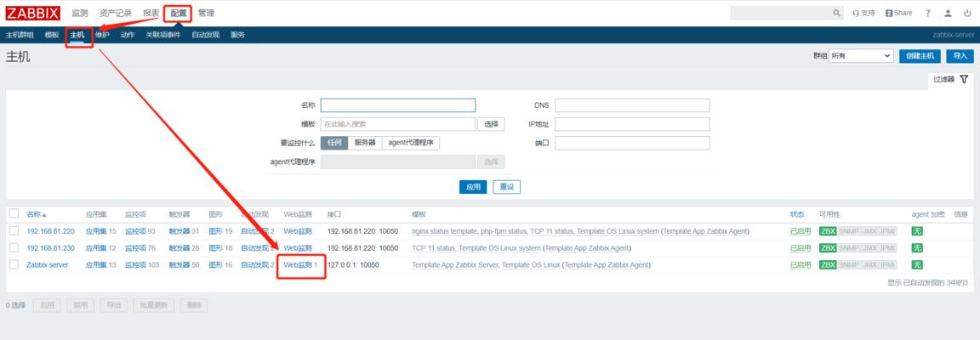Tick checkbox for host 192.168.81.230

[x=14, y=248]
